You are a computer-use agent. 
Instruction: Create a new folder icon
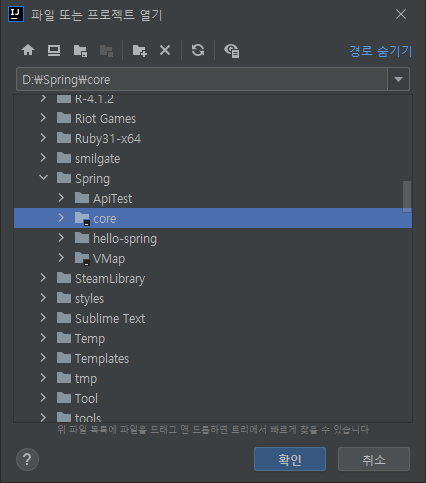point(139,51)
